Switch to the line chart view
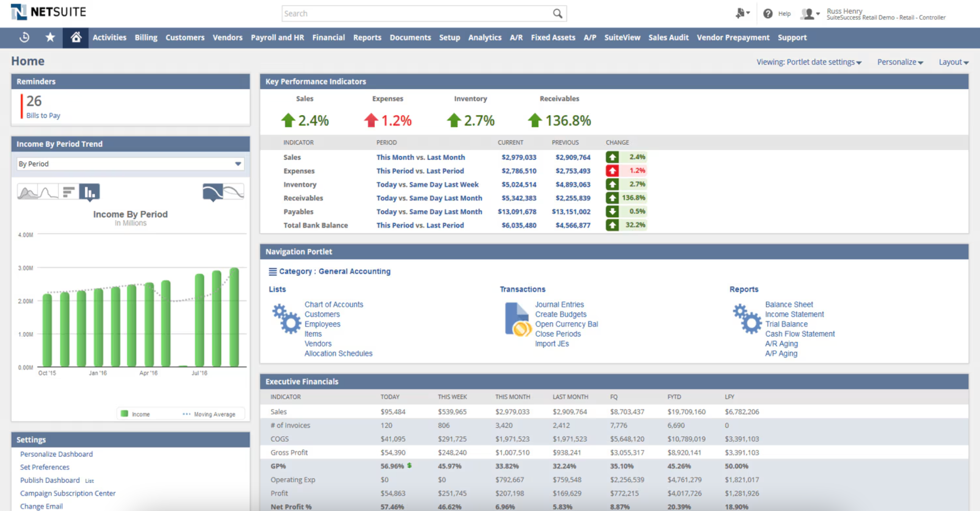The image size is (980, 511). [48, 192]
